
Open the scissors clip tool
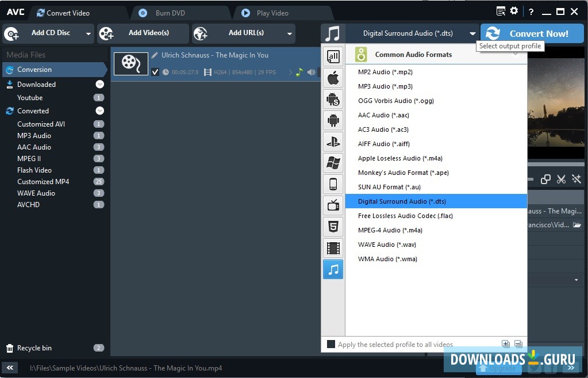561,179
